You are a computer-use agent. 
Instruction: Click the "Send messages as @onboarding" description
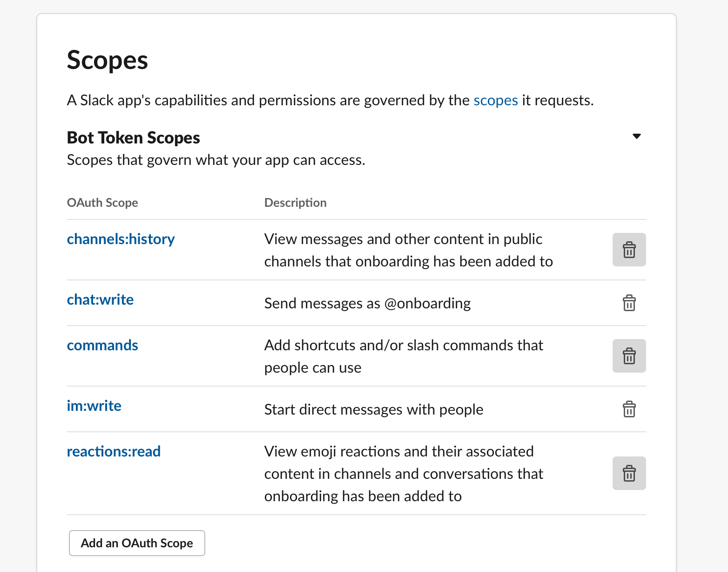pos(367,303)
